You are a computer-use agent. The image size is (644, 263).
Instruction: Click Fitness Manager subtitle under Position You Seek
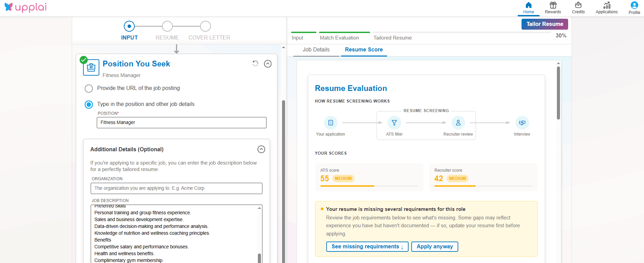[121, 75]
